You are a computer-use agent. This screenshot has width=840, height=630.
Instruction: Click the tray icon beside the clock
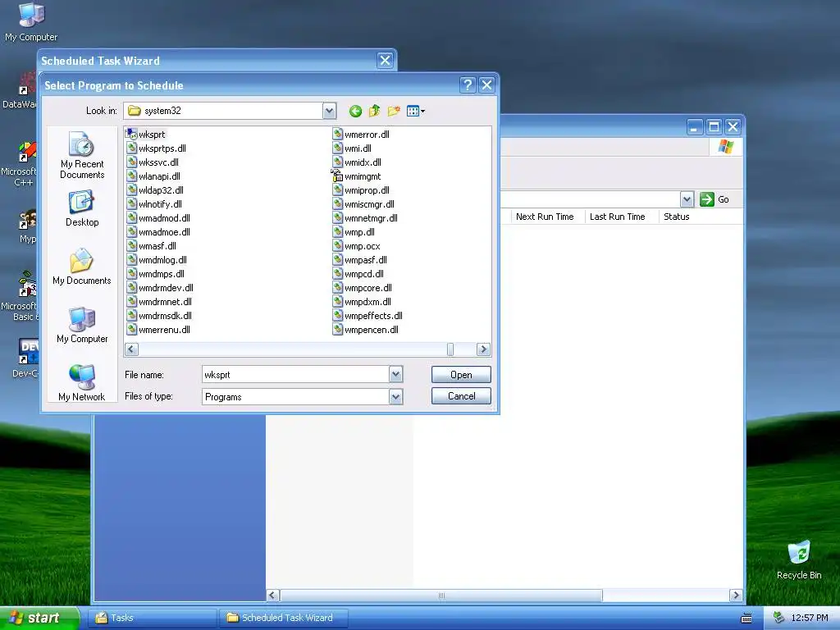coord(778,618)
